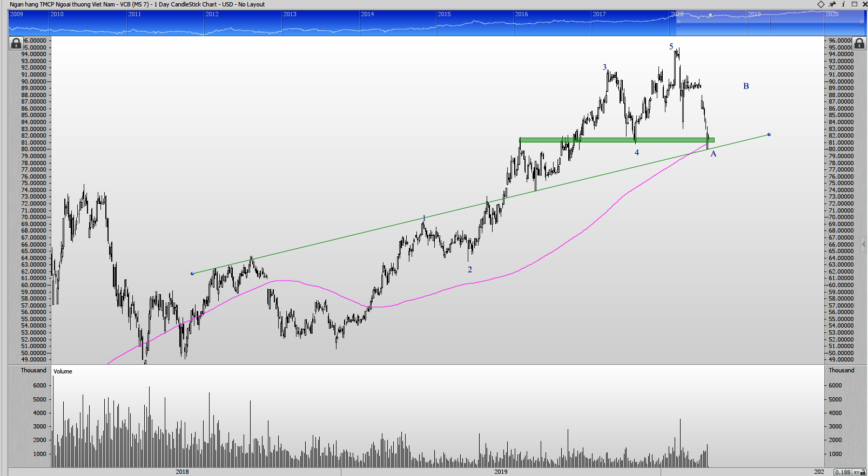This screenshot has height=476, width=868.
Task: Expand the collapsed right side panel arrow
Action: pos(864,244)
